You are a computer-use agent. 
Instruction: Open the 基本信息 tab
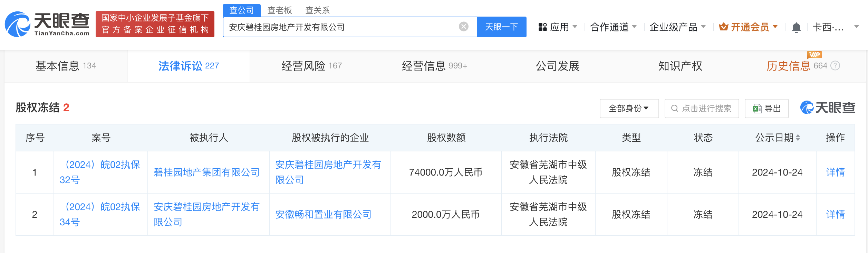point(66,66)
